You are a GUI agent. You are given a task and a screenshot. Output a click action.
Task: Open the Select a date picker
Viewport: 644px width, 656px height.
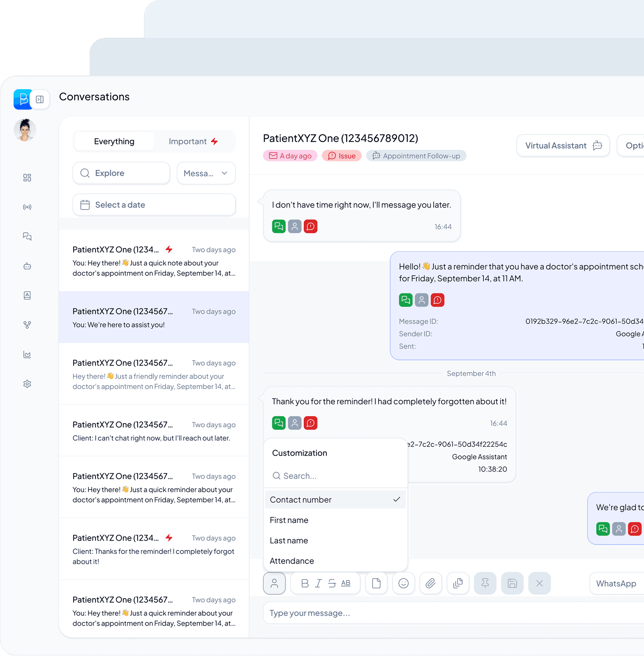pyautogui.click(x=154, y=205)
